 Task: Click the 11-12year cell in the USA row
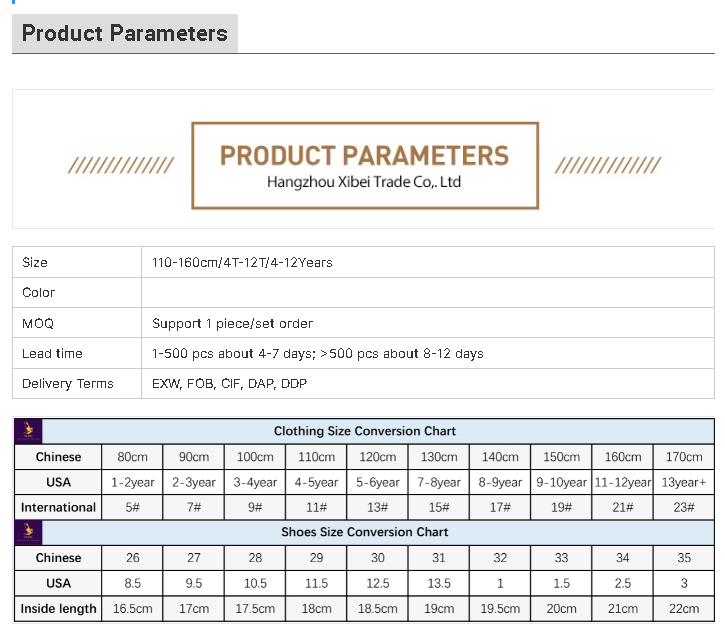[x=622, y=482]
